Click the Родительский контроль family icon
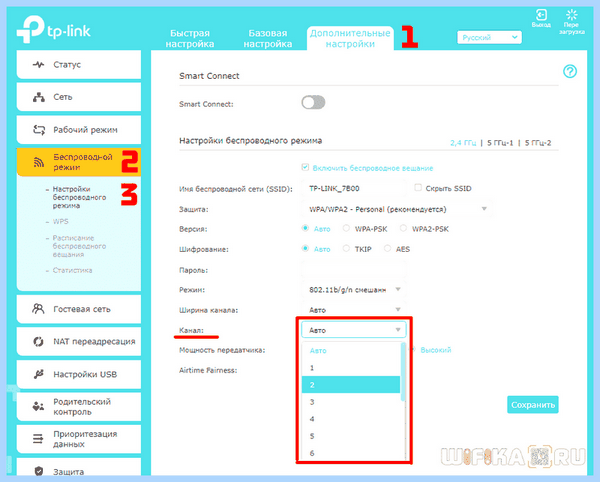Image resolution: width=600 pixels, height=482 pixels. pyautogui.click(x=38, y=407)
